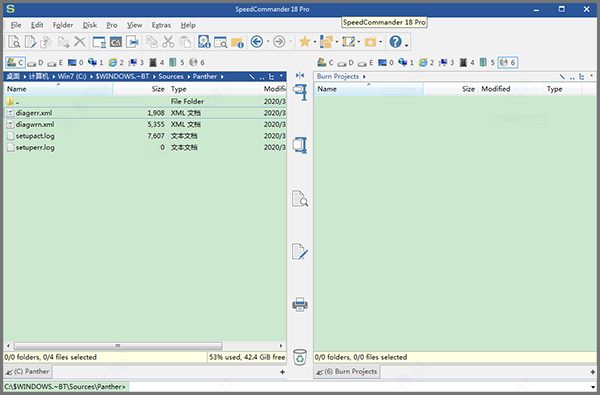Click the command prompt icon in toolbar
600x395 pixels.
tap(116, 42)
